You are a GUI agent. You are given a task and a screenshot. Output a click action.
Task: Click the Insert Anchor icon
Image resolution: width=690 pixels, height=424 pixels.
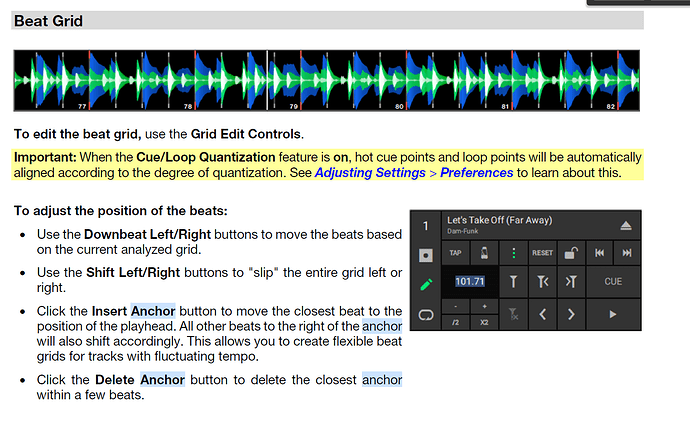(x=514, y=283)
